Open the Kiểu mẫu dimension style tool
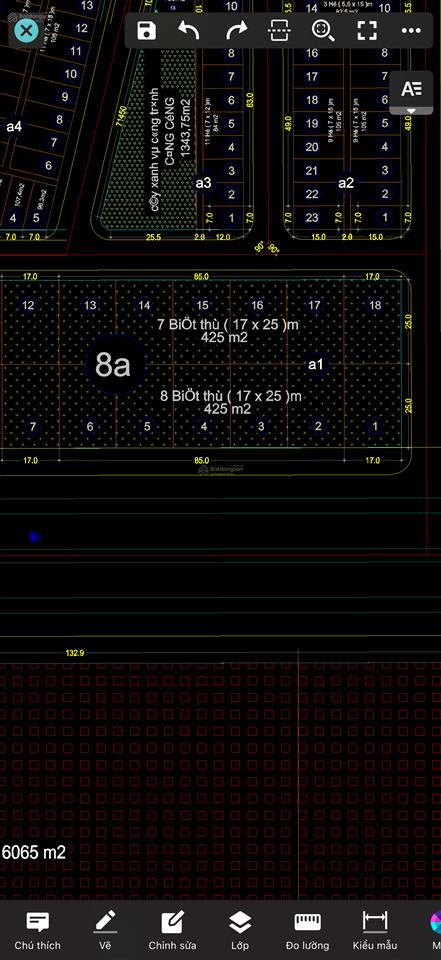The height and width of the screenshot is (960, 441). [x=375, y=930]
